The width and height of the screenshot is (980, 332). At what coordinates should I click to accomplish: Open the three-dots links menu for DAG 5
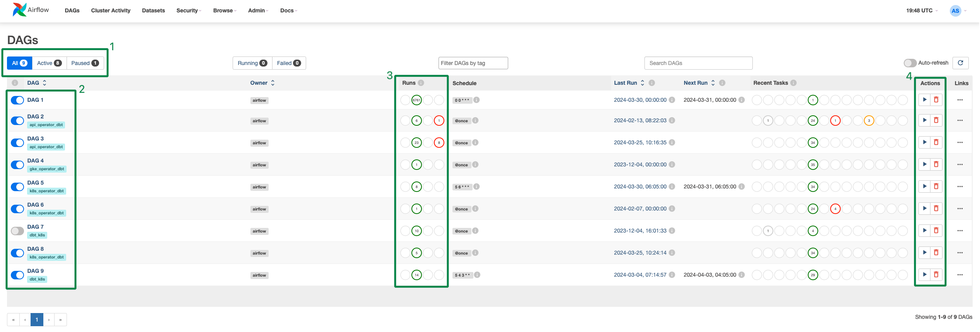[960, 187]
